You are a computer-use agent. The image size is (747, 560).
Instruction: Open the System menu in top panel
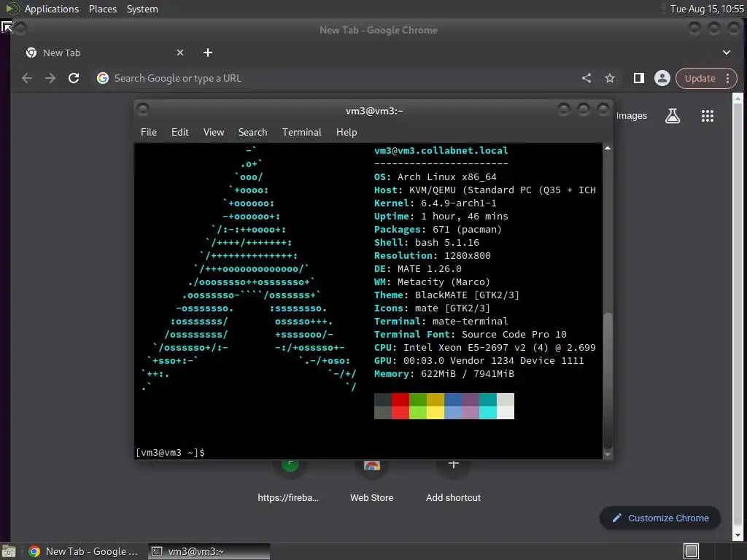click(142, 9)
